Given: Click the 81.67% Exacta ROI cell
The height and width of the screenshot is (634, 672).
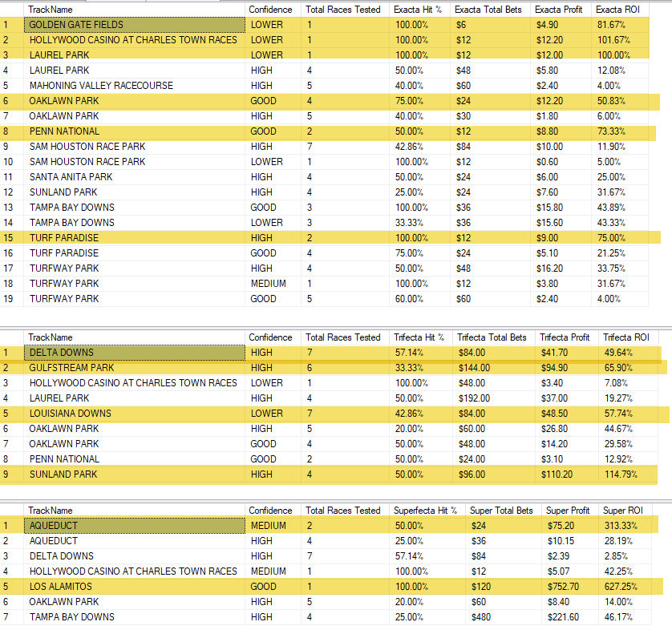Looking at the screenshot, I should tap(619, 25).
